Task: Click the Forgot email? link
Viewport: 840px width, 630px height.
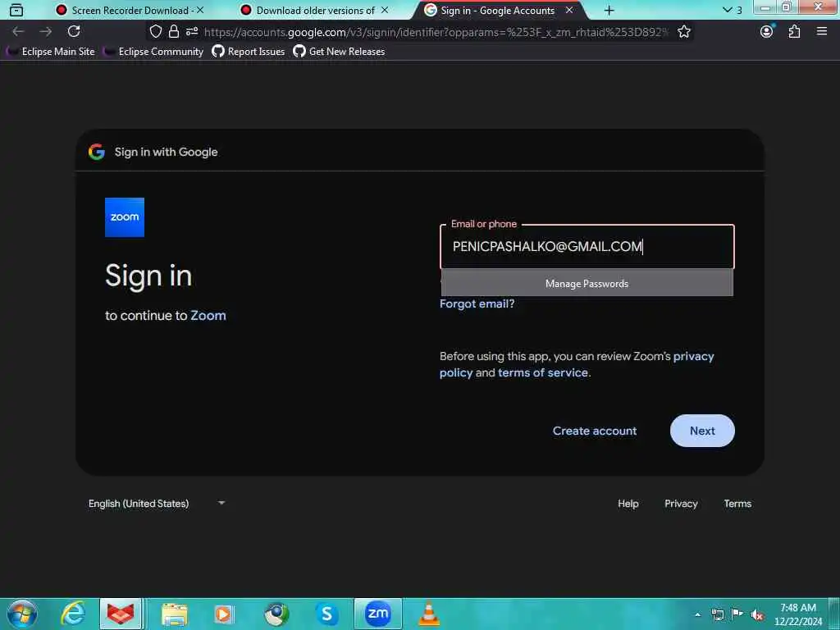Action: [x=477, y=304]
